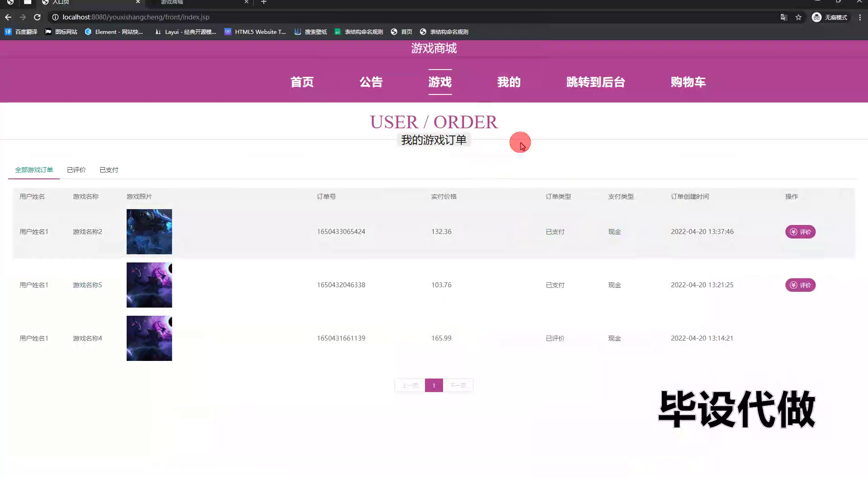
Task: Click timestamp 2022-04-20 13:37:46
Action: tap(702, 232)
